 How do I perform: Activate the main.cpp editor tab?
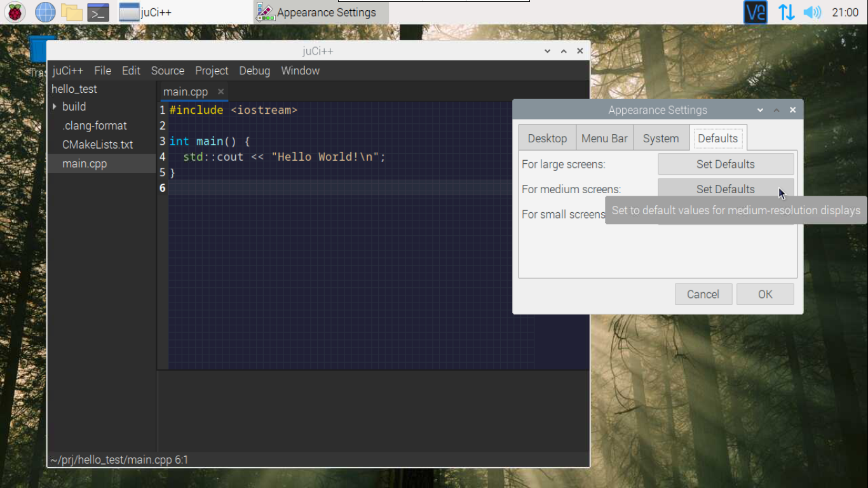[185, 91]
